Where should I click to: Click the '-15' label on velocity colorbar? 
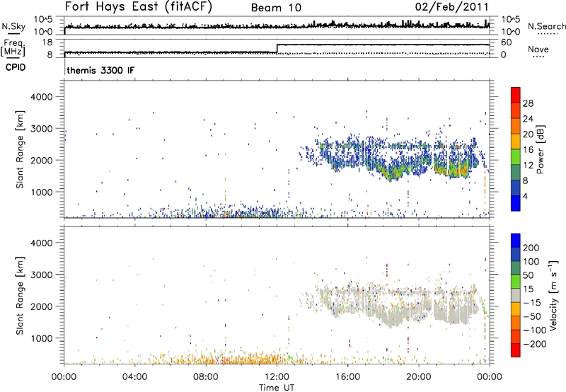[532, 303]
